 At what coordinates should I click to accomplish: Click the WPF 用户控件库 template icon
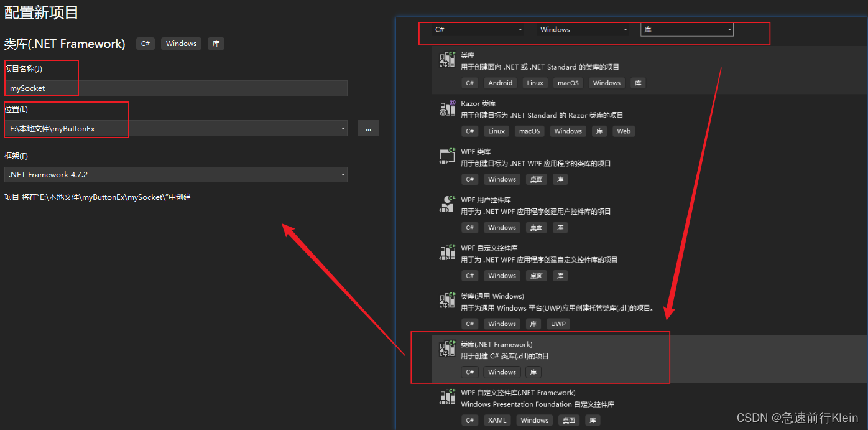click(x=446, y=205)
